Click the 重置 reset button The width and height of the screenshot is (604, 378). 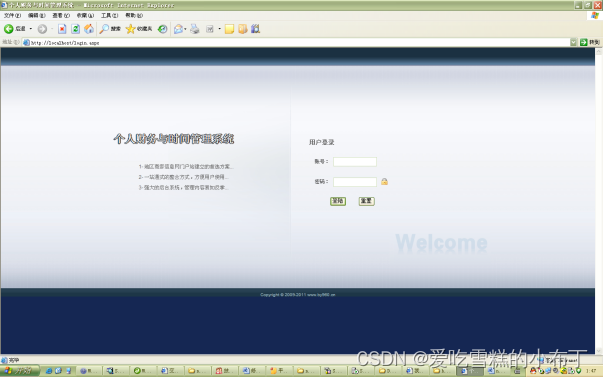(x=366, y=201)
